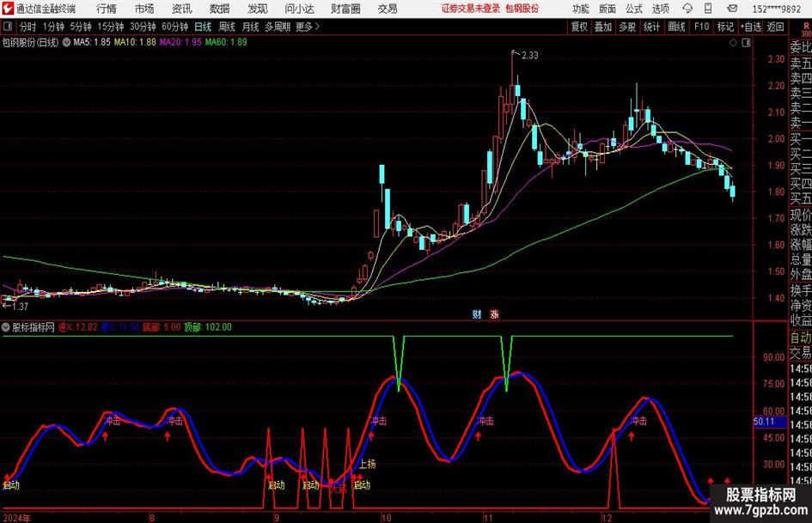Click the 2.33 high price label
Viewport: 812px width, 523px height.
[530, 56]
